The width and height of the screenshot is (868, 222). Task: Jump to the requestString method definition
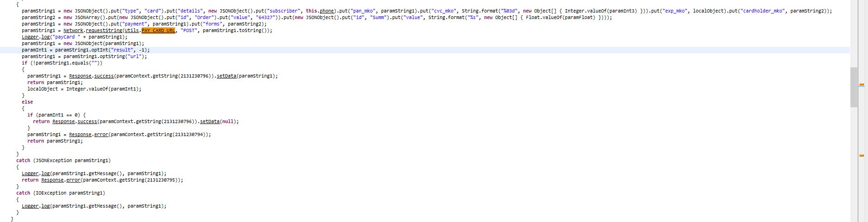(104, 31)
